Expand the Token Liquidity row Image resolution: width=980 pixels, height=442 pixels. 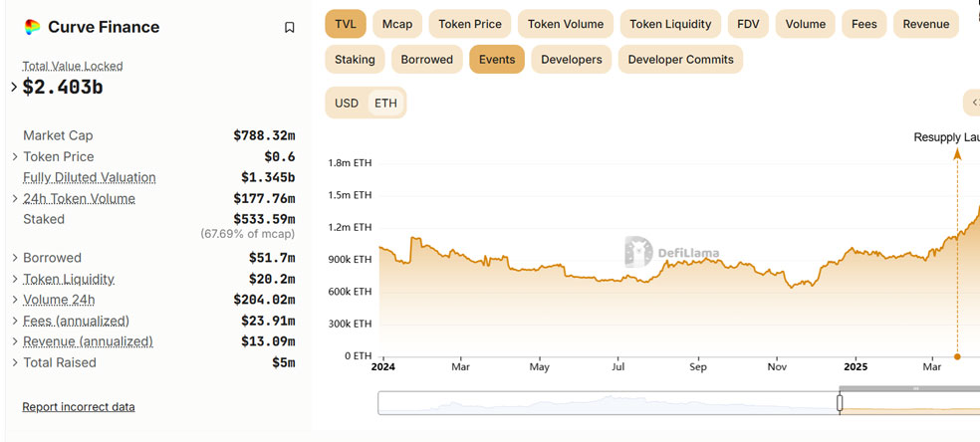pos(15,279)
